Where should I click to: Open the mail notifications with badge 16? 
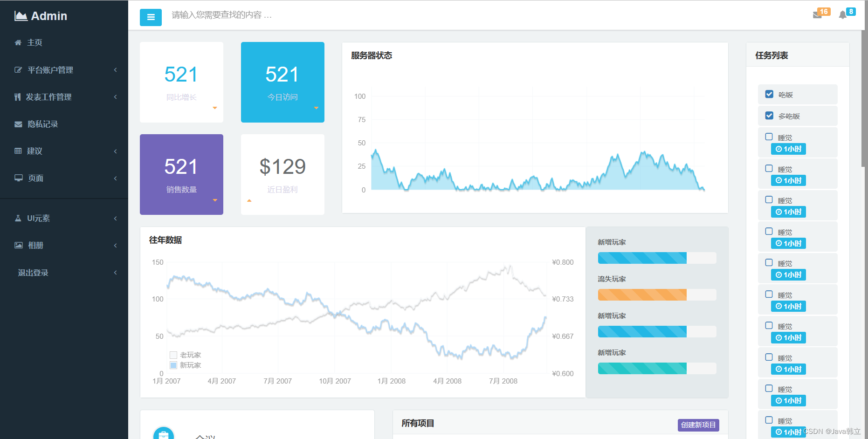[821, 13]
